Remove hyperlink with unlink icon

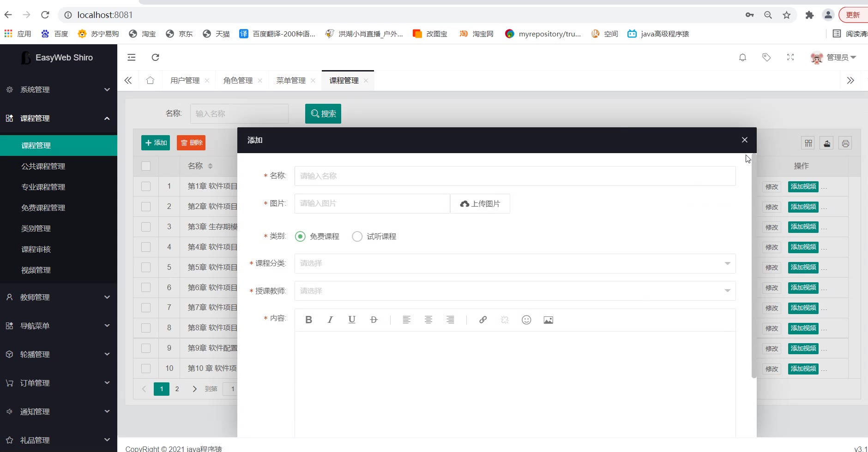coord(505,320)
